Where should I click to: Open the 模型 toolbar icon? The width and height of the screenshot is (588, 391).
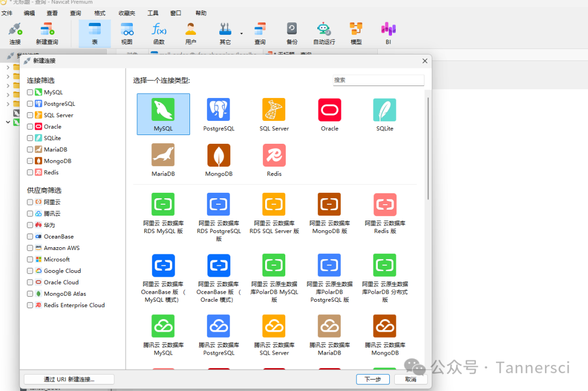(x=356, y=33)
